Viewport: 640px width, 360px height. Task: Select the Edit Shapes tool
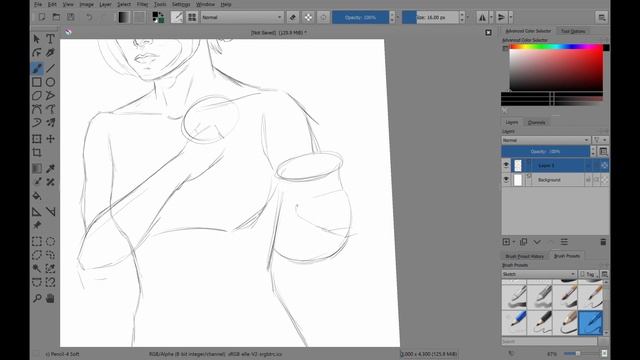(37, 53)
